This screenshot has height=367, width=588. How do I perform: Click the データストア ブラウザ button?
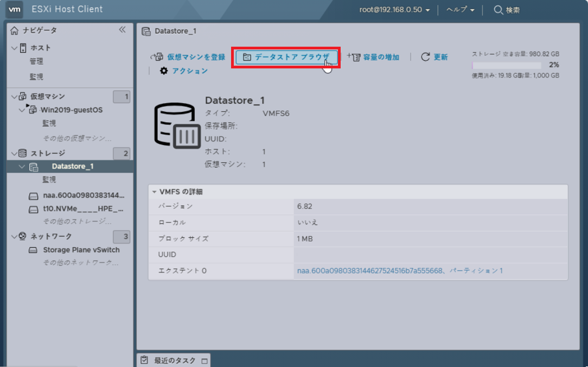coord(286,57)
